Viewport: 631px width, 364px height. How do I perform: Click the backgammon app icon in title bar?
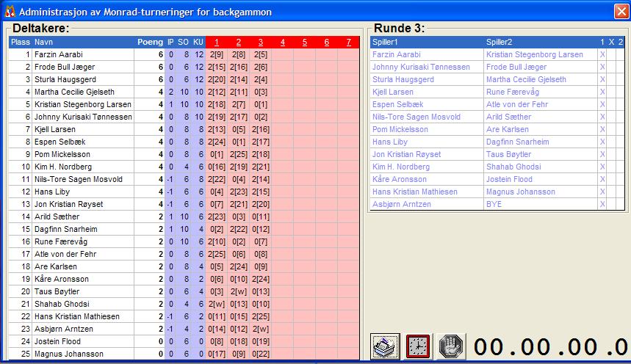pyautogui.click(x=9, y=10)
